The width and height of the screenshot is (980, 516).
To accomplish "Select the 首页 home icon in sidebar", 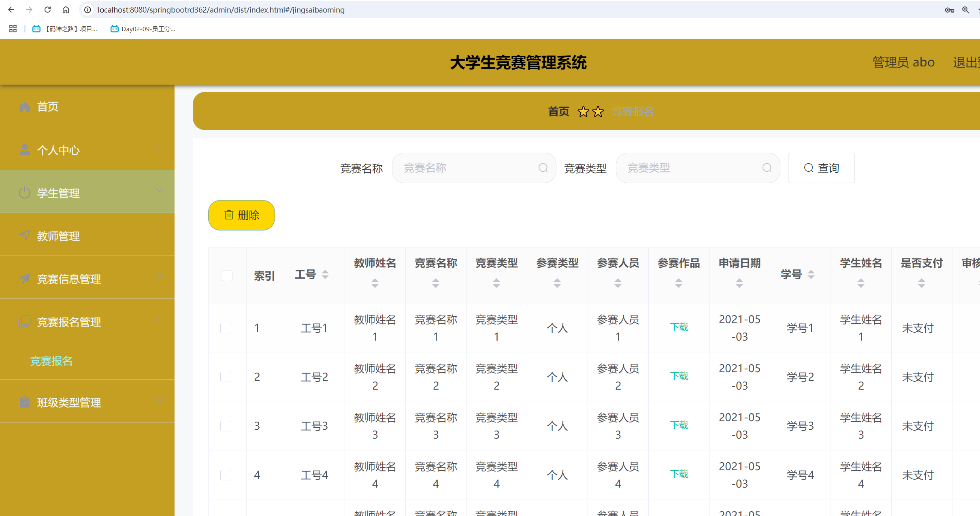I will [x=24, y=107].
